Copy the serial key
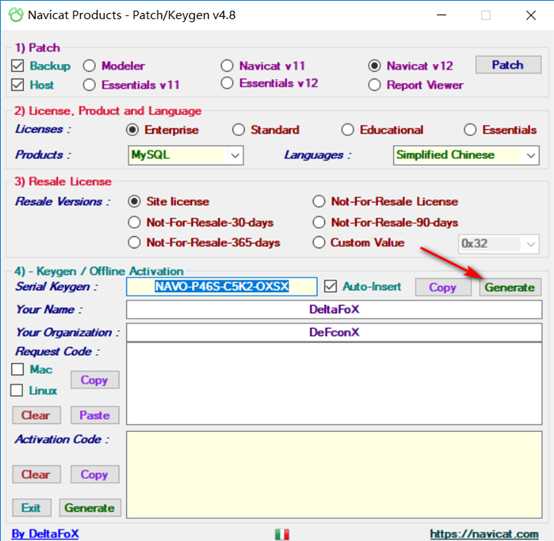This screenshot has width=554, height=541. (443, 287)
